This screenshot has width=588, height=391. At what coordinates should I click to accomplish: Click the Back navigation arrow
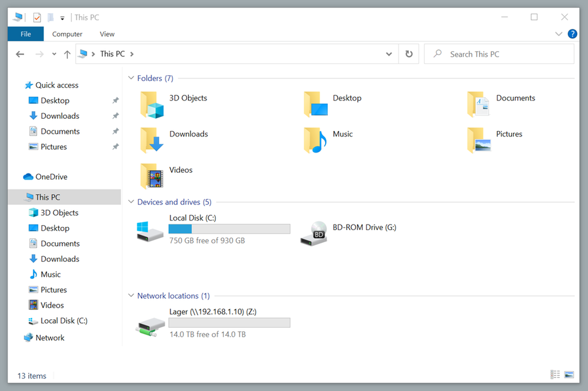(20, 54)
